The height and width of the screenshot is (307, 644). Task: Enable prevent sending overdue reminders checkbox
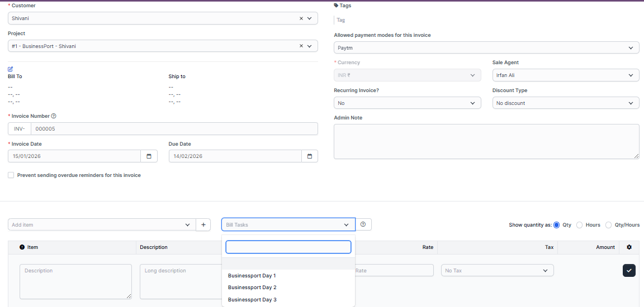click(x=11, y=175)
